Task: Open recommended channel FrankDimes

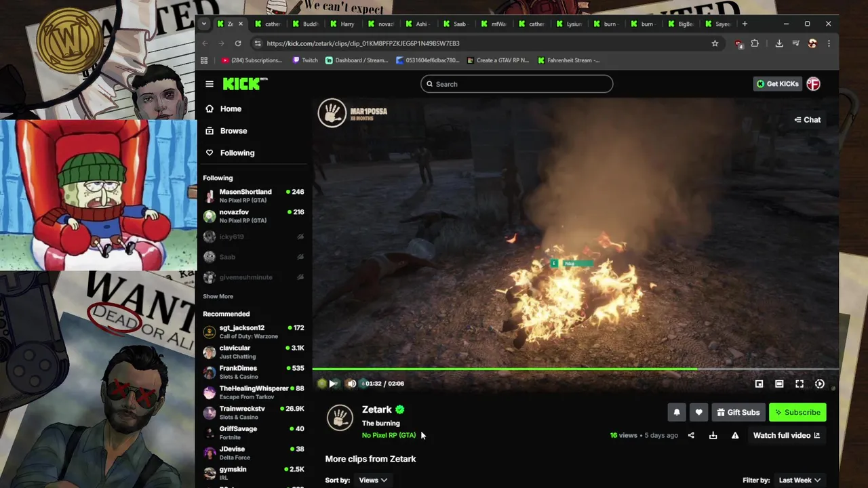Action: click(254, 372)
